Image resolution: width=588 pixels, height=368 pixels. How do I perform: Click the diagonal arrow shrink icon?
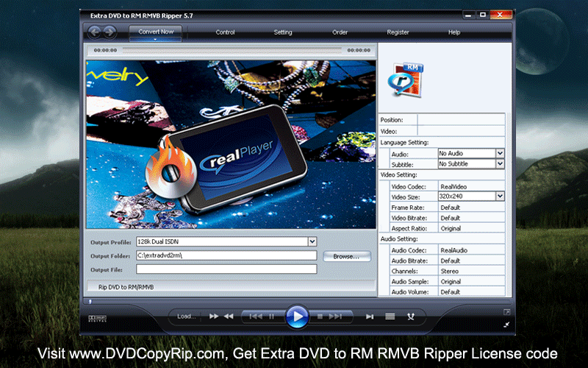506,325
